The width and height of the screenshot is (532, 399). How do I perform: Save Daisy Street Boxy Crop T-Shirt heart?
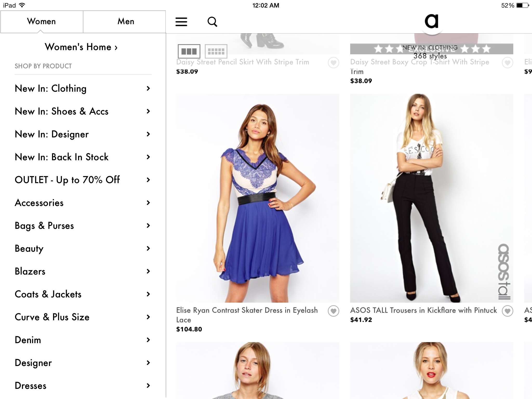pyautogui.click(x=508, y=63)
